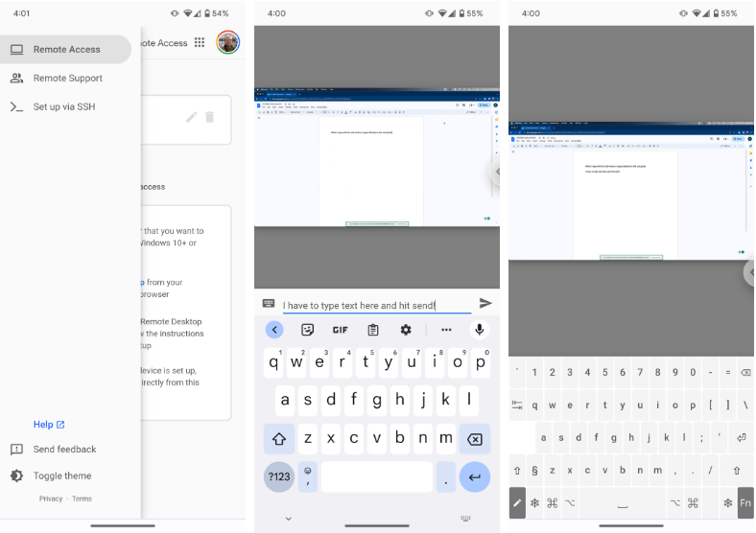This screenshot has height=533, width=756.
Task: Open the Gboard clipboard
Action: pos(373,330)
